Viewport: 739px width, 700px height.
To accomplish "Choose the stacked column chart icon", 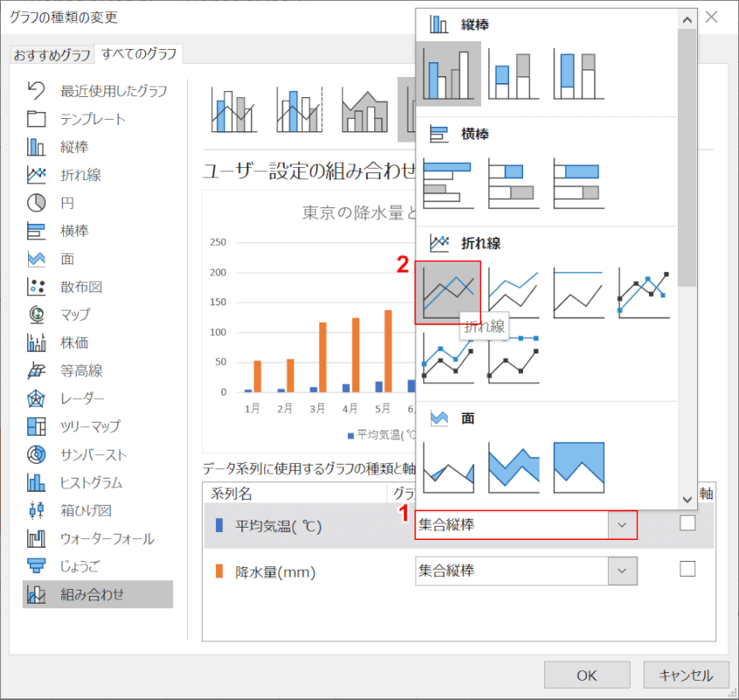I will point(513,74).
